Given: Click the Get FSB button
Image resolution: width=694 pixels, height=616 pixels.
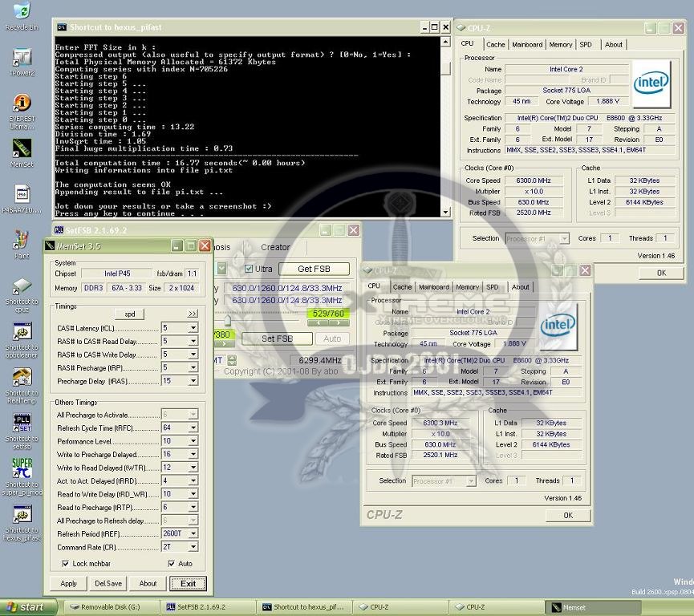Looking at the screenshot, I should pos(314,269).
